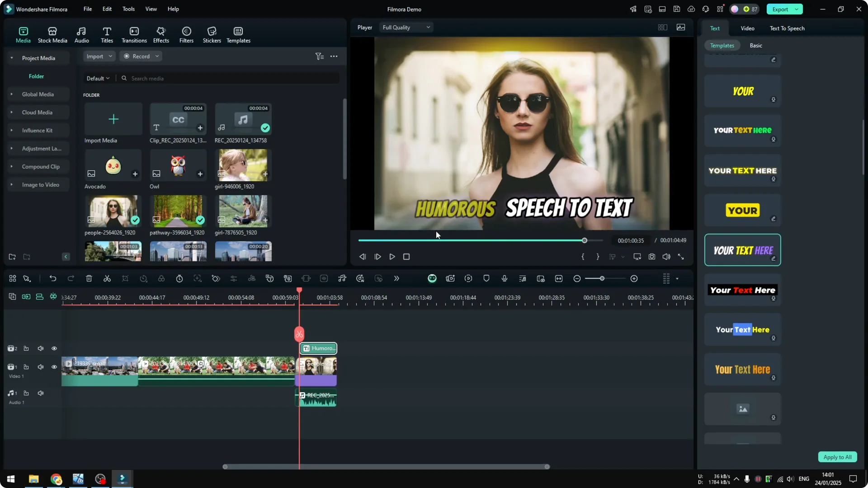Image resolution: width=868 pixels, height=488 pixels.
Task: Open the Default sort dropdown
Action: (x=98, y=79)
